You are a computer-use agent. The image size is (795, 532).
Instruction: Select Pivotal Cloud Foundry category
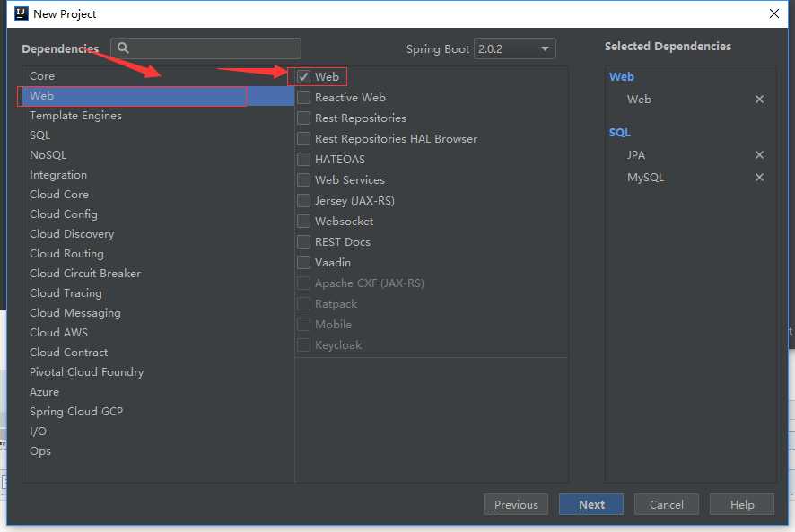(158, 372)
